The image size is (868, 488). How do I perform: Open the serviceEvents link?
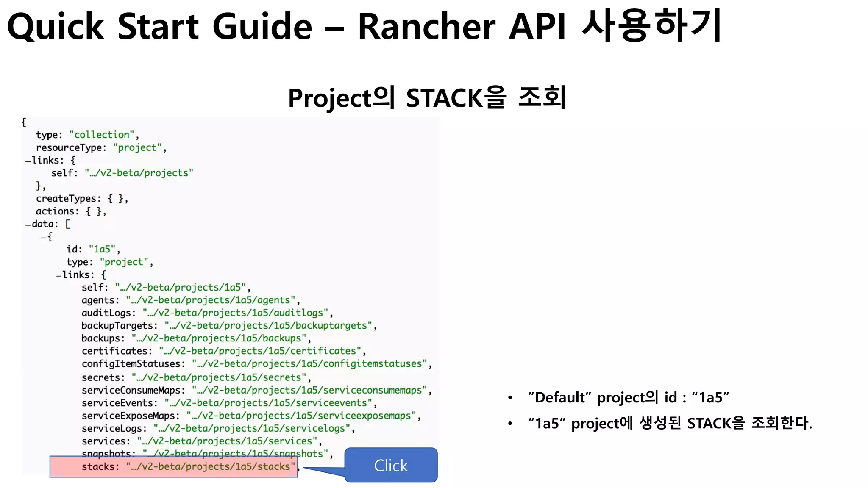pyautogui.click(x=268, y=402)
